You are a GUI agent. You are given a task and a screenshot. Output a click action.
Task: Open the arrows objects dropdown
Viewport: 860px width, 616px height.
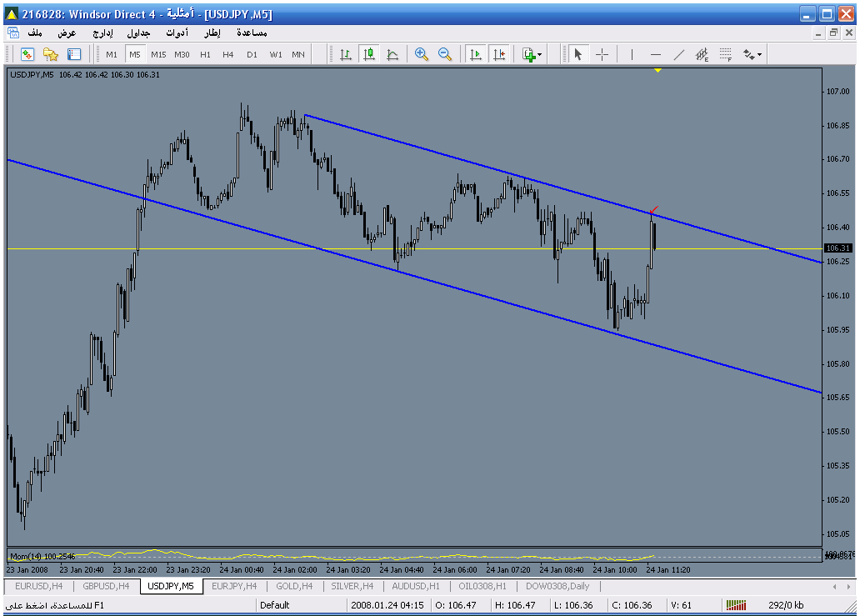[x=752, y=54]
